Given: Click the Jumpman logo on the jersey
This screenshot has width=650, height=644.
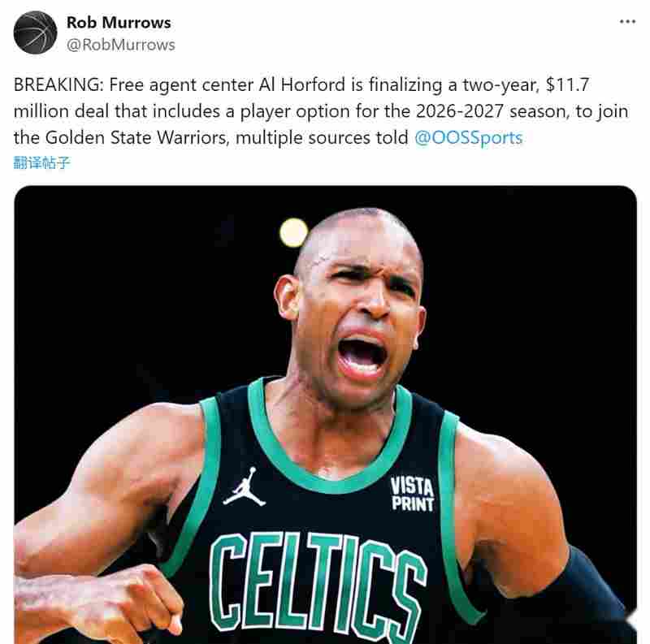Looking at the screenshot, I should [x=245, y=487].
